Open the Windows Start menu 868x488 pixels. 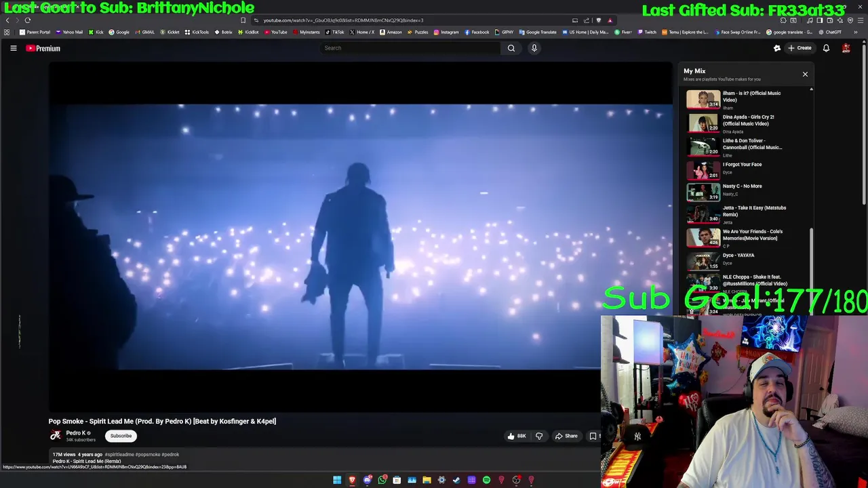337,480
